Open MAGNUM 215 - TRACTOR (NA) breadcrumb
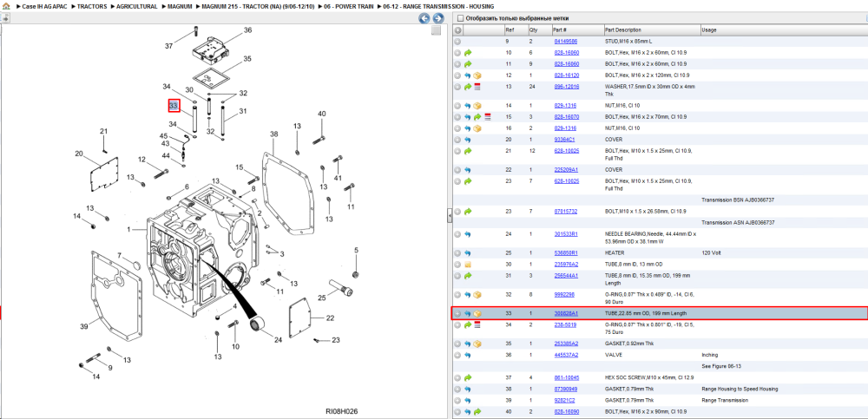 [259, 6]
